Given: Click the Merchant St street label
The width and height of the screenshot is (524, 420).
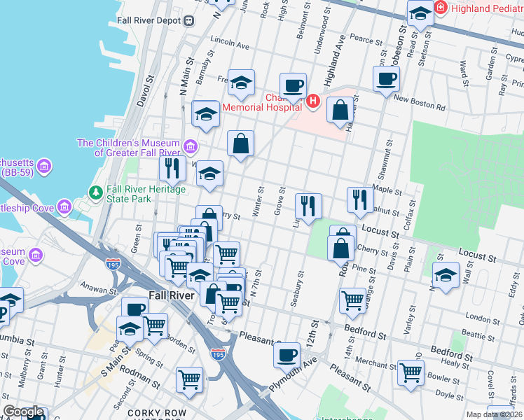Looking at the screenshot, I should click(x=375, y=363).
